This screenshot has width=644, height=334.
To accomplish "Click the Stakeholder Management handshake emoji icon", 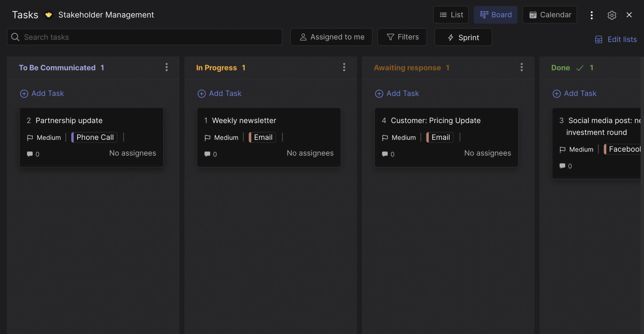I will tap(49, 15).
